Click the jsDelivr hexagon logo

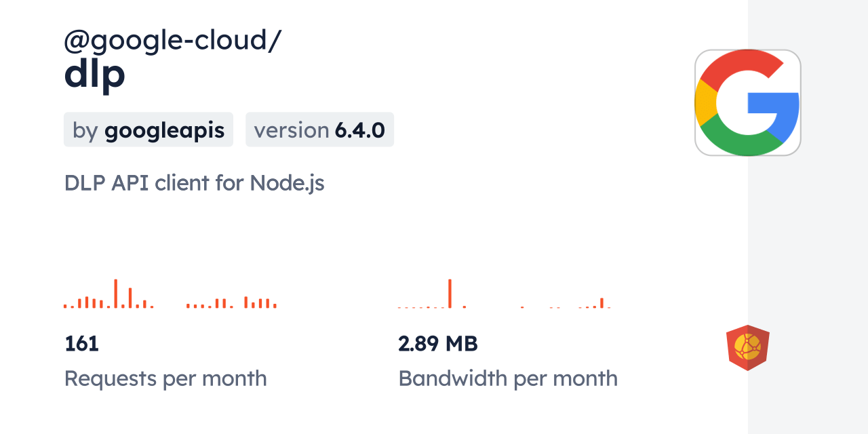[x=747, y=348]
